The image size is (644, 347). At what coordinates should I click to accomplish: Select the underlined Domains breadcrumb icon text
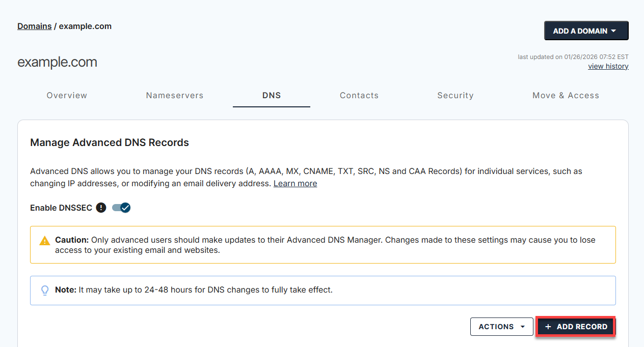tap(34, 26)
